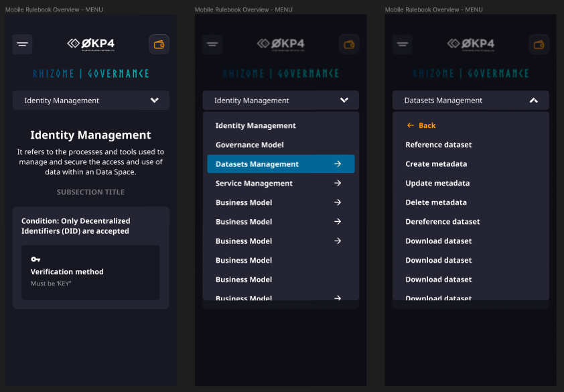Open hamburger menu on Verification method card screen
564x392 pixels.
point(22,44)
